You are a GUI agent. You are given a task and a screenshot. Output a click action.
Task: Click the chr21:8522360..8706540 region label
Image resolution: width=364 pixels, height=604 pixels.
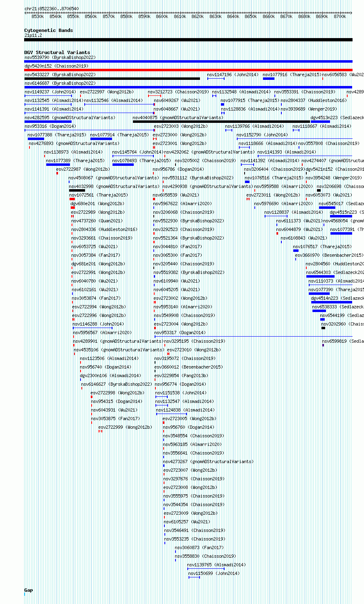coord(52,9)
